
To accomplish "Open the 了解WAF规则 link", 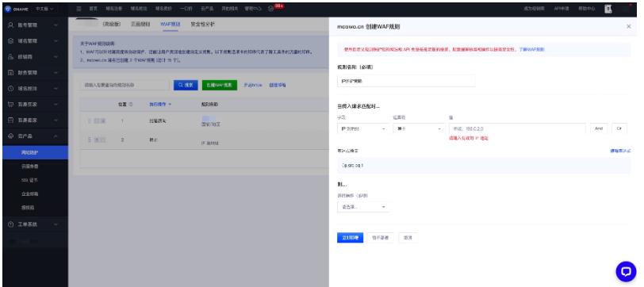I will tap(531, 49).
